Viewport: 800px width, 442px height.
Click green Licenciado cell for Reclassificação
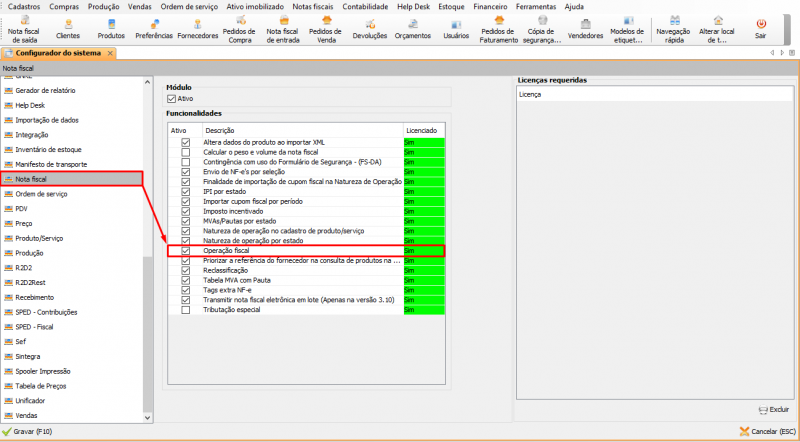point(423,268)
